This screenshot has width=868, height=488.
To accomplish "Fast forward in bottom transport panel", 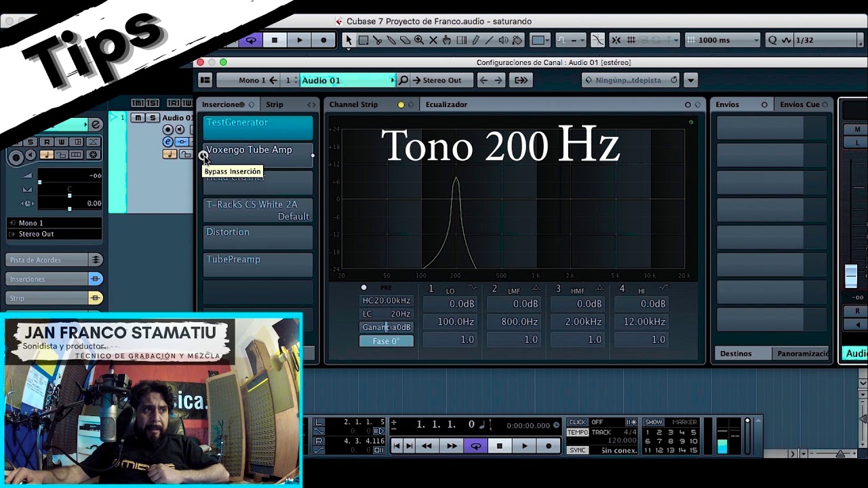I will 451,445.
